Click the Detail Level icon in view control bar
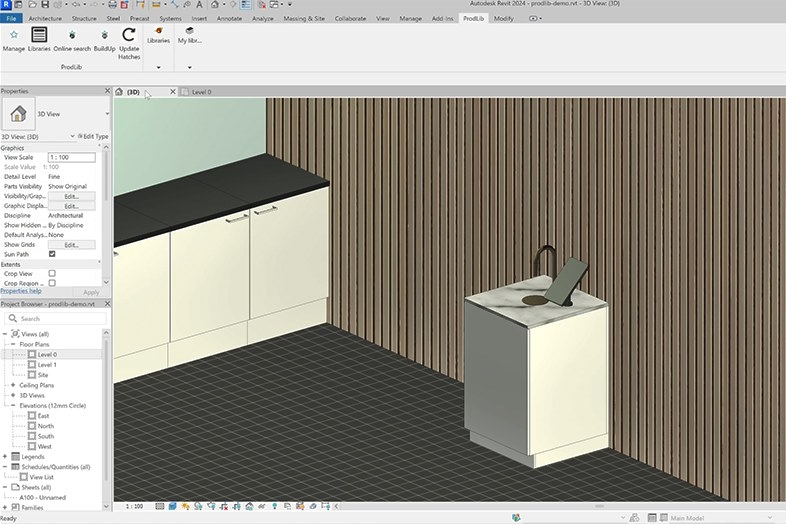786x524 pixels. 159,506
